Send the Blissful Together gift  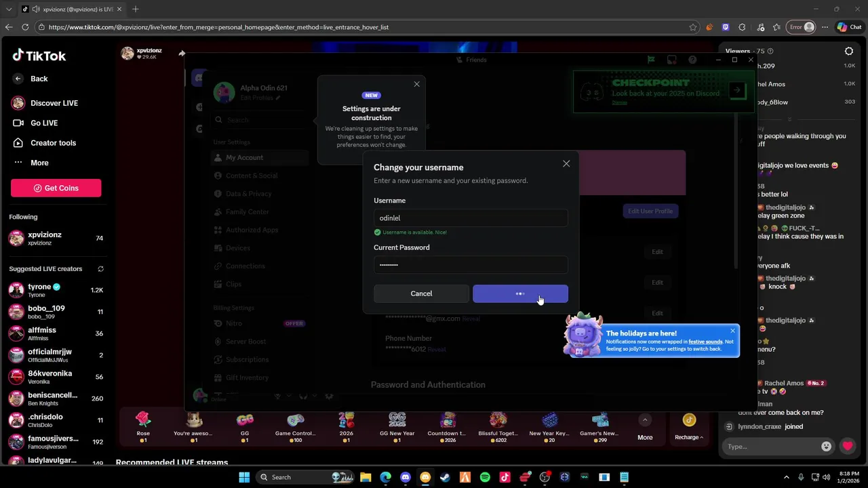pos(498,427)
